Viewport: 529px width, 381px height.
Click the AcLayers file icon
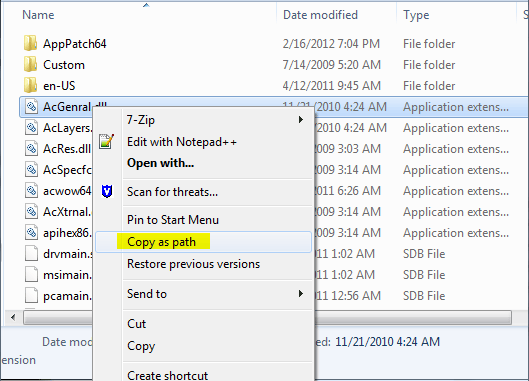click(x=31, y=128)
